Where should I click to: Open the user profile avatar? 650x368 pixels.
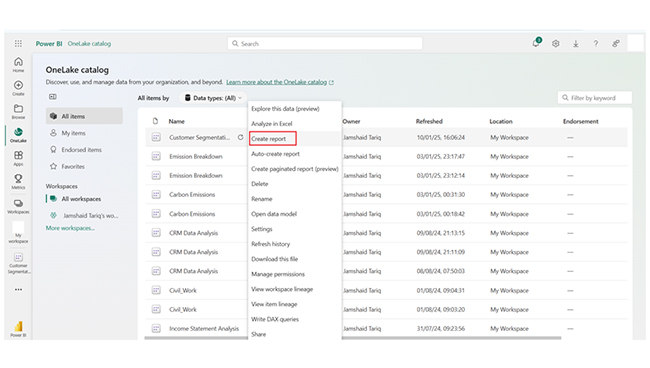point(635,43)
